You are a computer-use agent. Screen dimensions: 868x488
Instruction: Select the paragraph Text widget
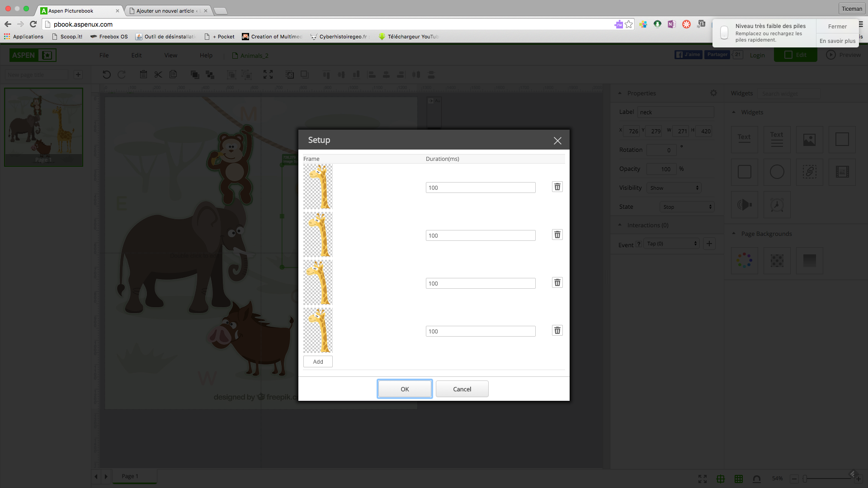pyautogui.click(x=777, y=139)
